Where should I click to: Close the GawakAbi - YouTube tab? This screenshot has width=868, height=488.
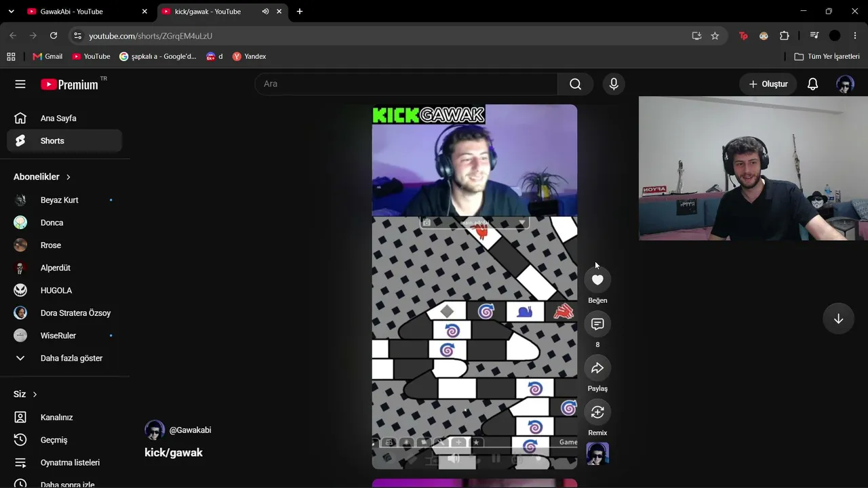(x=144, y=12)
